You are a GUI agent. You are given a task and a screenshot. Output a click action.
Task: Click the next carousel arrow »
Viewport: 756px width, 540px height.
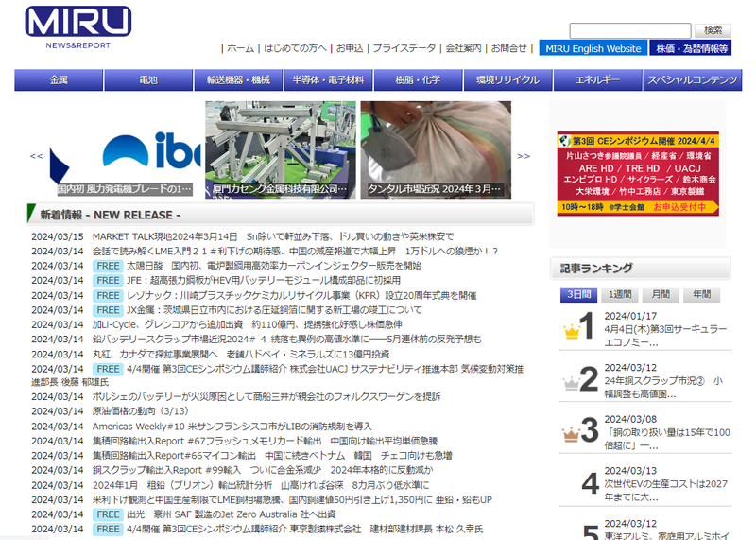click(524, 156)
